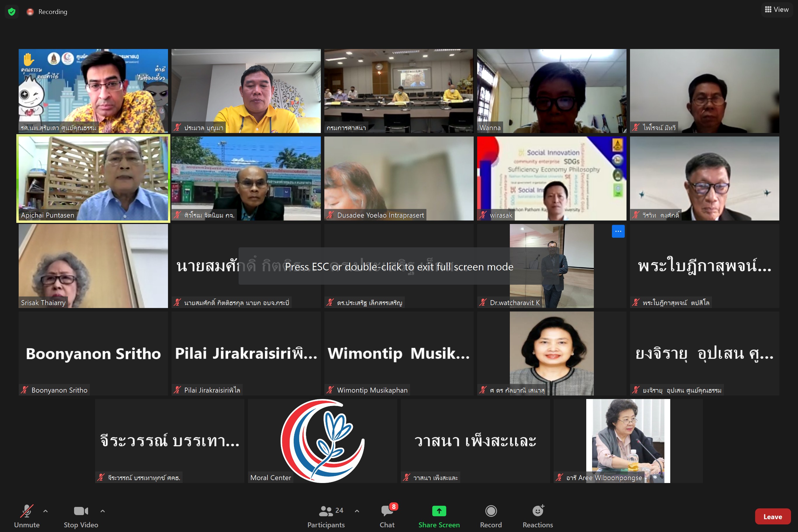
Task: Click the raised hand icon on first video tile
Action: tap(29, 60)
